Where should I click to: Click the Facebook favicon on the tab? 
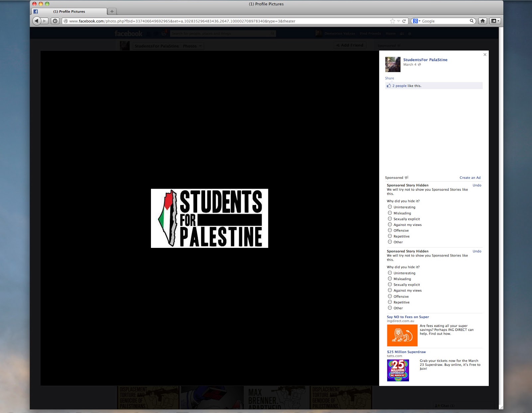click(36, 11)
